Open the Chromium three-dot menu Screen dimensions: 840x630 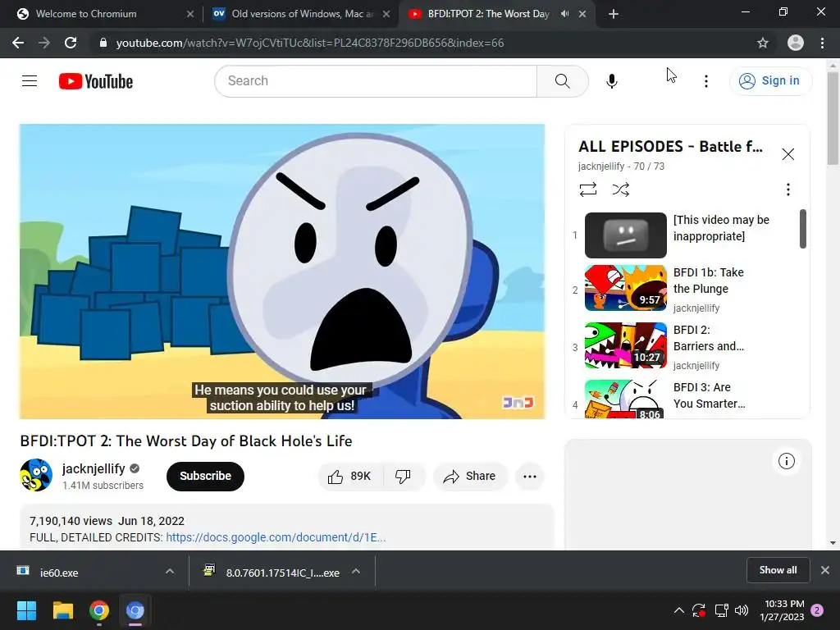click(x=822, y=43)
